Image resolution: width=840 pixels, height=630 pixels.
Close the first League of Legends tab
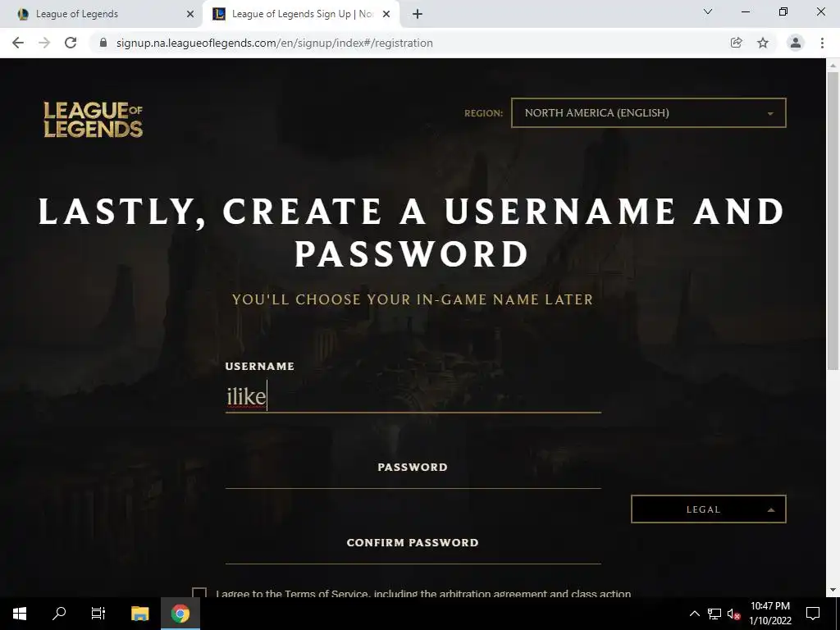coord(190,15)
